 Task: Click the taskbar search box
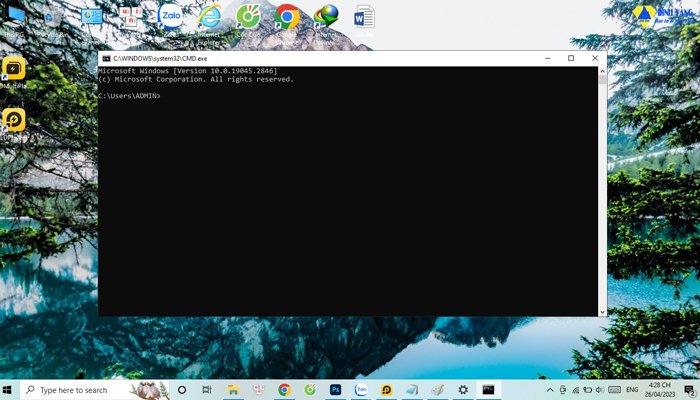(x=90, y=389)
